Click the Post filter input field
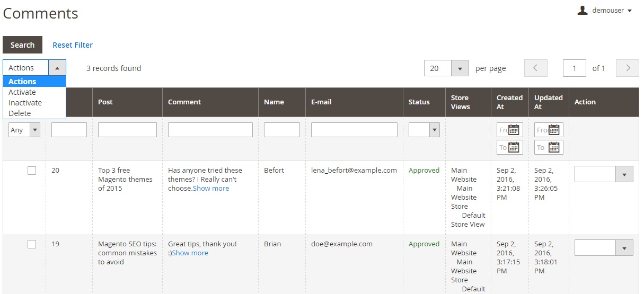The width and height of the screenshot is (644, 294). point(127,130)
